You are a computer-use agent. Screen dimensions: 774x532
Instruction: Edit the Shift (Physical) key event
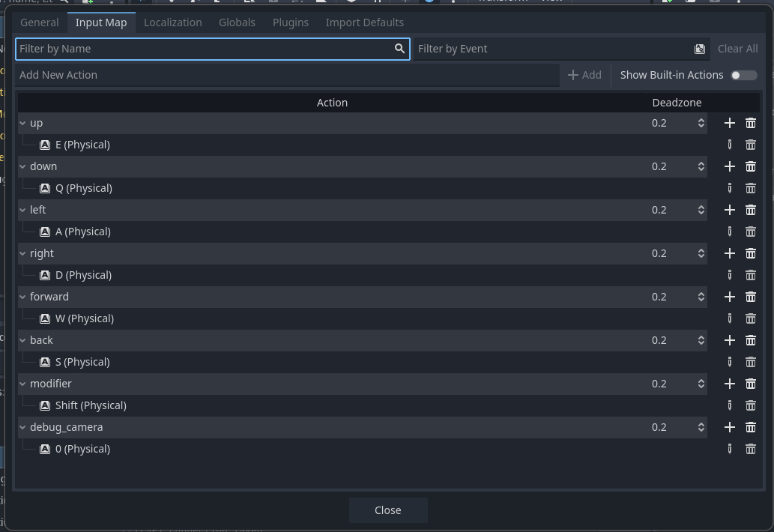(729, 405)
